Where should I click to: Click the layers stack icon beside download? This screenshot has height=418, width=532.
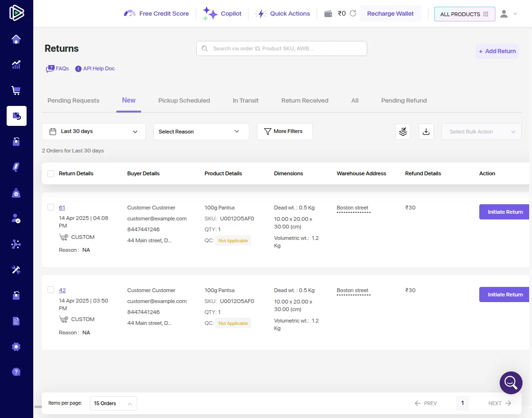pos(403,132)
